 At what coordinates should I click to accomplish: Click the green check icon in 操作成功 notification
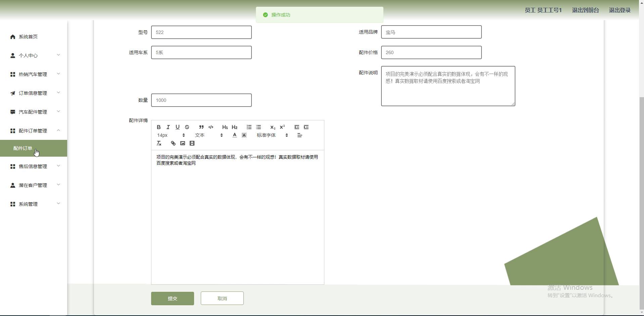click(x=265, y=15)
